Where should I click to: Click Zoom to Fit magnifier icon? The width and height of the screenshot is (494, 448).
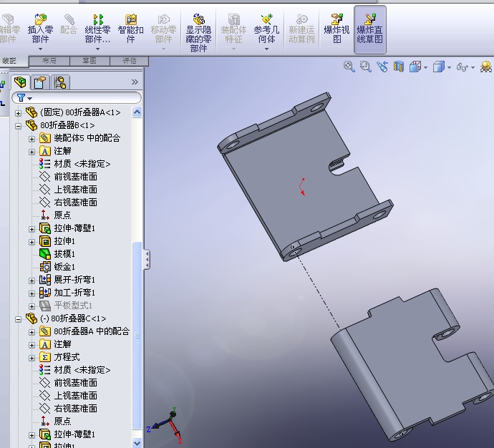coord(349,67)
